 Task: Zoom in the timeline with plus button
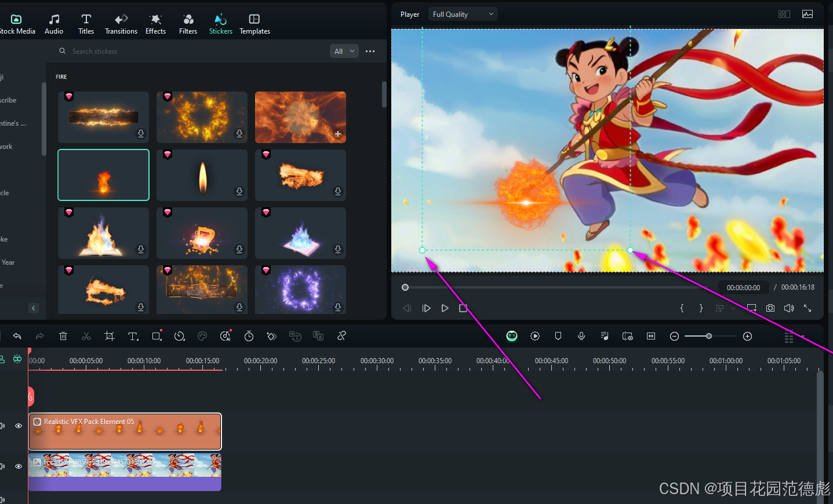[748, 336]
